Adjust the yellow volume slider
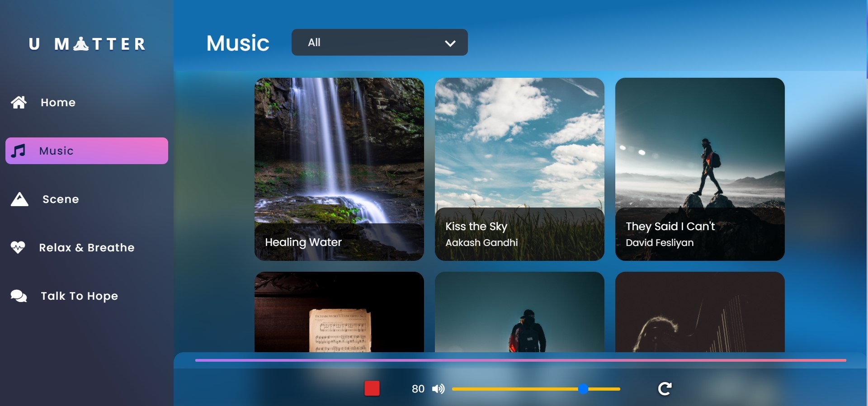 pos(536,389)
